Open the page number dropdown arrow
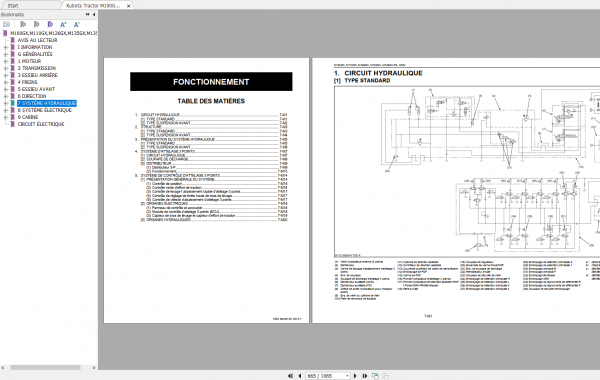Viewport: 600px width, 380px height. pos(347,376)
